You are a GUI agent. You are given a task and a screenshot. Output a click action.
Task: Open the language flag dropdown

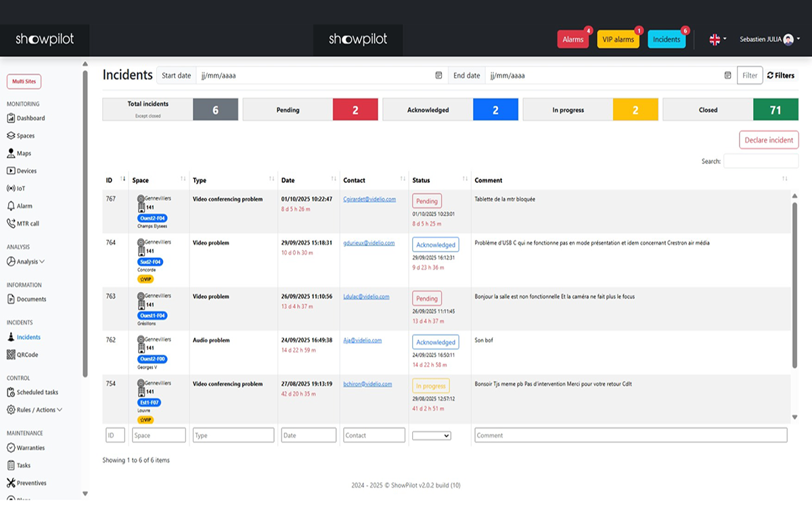(717, 39)
